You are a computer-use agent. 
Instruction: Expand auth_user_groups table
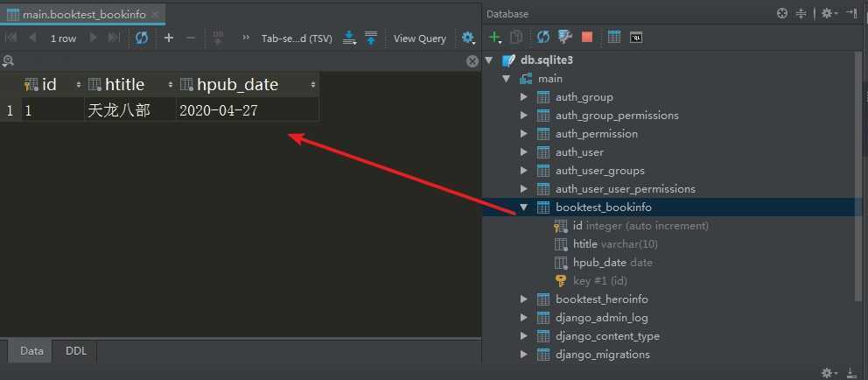(x=523, y=170)
